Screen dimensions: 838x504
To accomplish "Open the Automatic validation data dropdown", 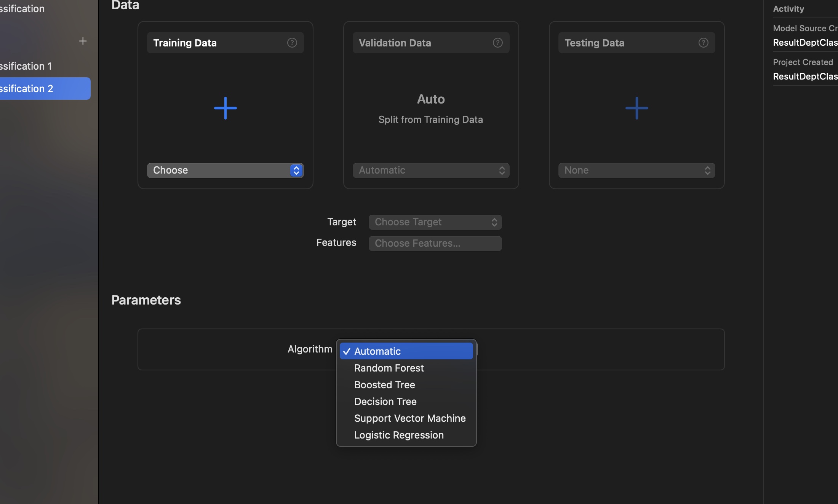I will tap(431, 170).
